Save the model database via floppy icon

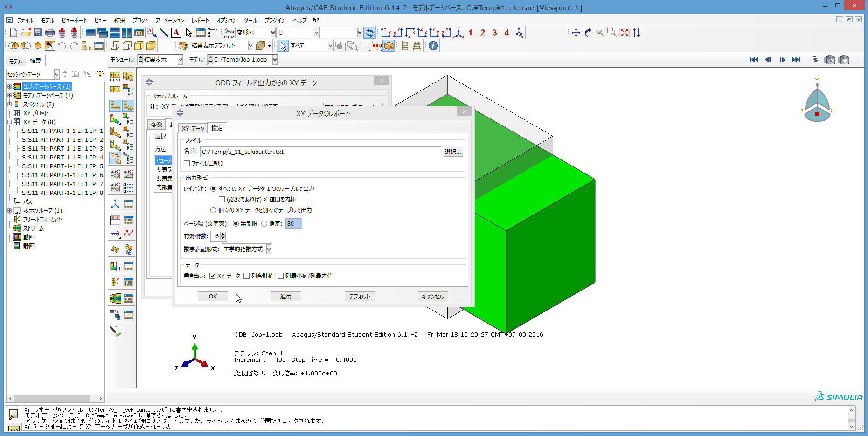point(38,33)
